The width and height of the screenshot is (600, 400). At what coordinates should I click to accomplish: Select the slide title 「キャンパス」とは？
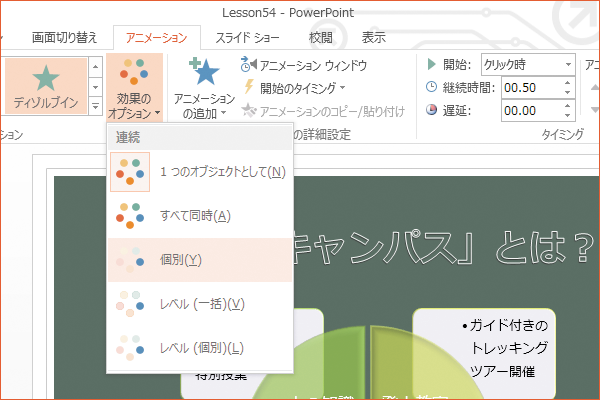[442, 248]
